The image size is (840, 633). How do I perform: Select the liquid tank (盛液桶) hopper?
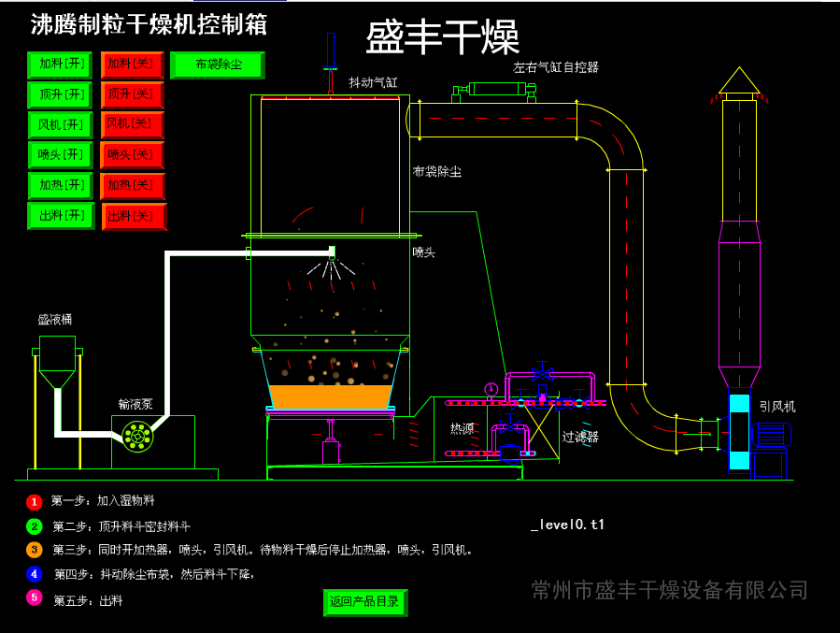[57, 361]
